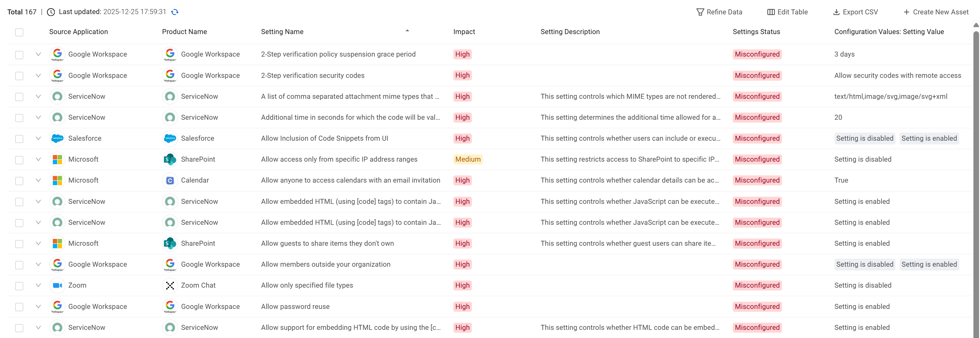Toggle the select-all checkbox in table header
The image size is (980, 338).
click(19, 32)
